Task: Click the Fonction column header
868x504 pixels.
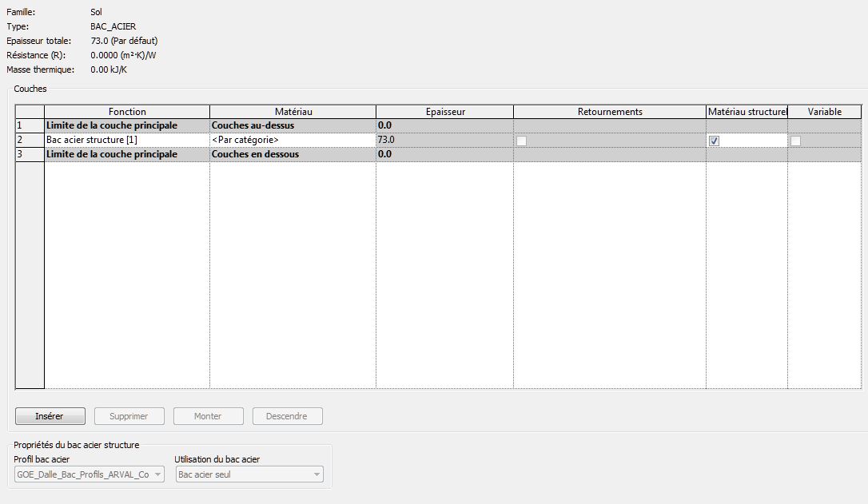Action: pos(127,112)
